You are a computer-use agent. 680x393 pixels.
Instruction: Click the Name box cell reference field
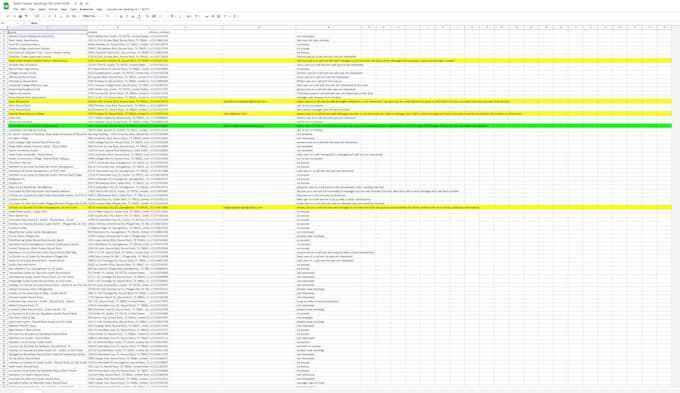[10, 23]
